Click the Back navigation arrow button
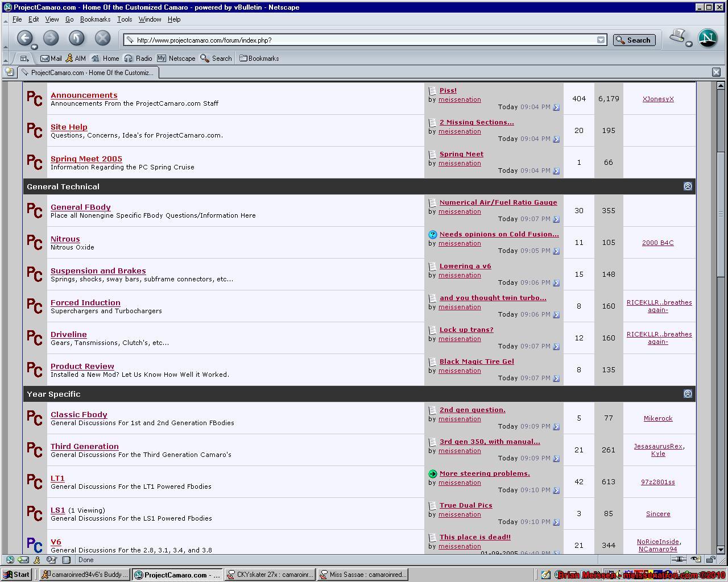 (25, 38)
